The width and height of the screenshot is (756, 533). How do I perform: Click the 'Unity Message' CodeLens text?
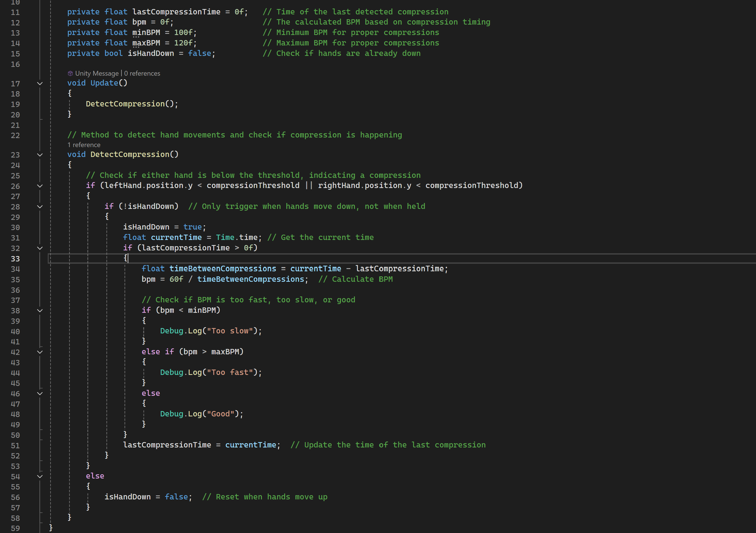[x=97, y=73]
